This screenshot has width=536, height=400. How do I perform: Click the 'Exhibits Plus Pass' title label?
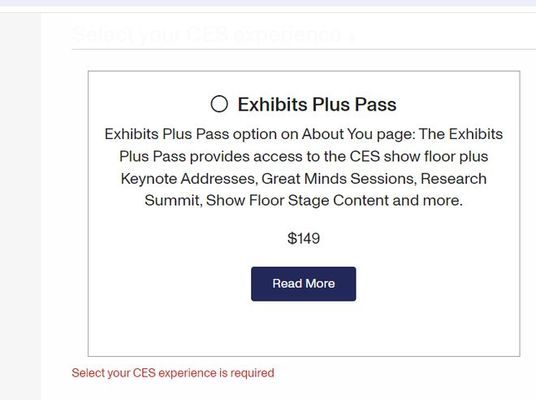(317, 104)
